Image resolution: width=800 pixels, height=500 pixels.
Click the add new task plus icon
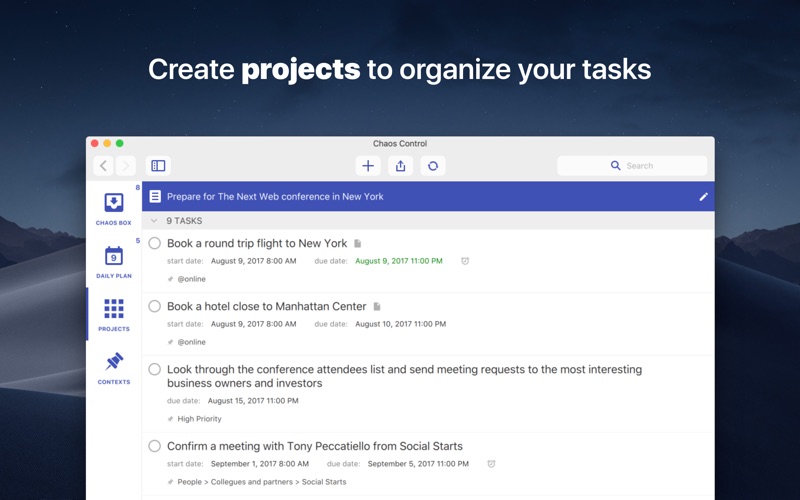pos(368,166)
